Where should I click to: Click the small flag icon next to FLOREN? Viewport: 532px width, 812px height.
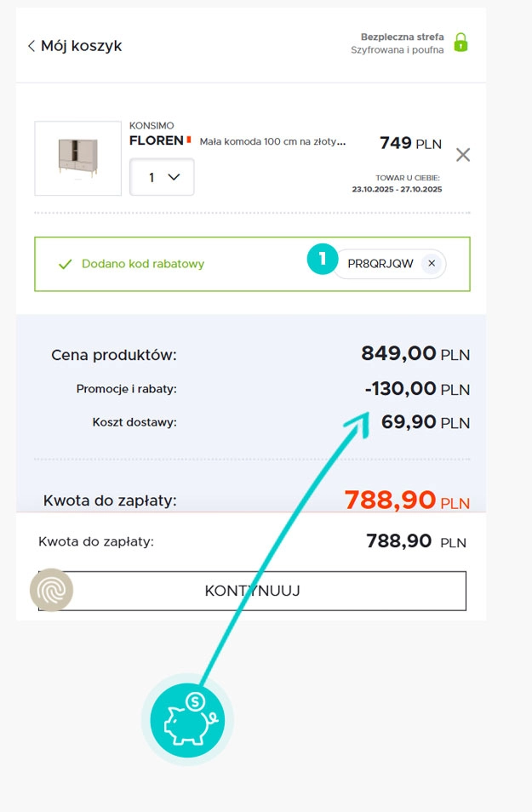click(x=189, y=140)
